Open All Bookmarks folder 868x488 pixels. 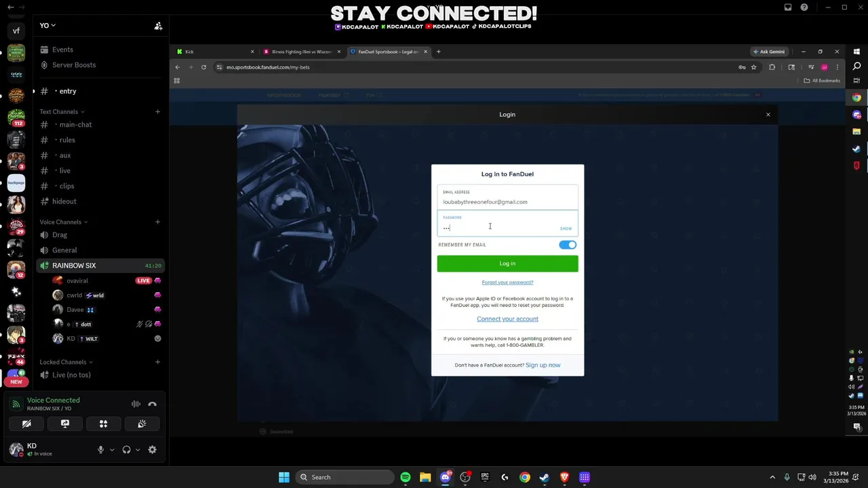pyautogui.click(x=822, y=81)
